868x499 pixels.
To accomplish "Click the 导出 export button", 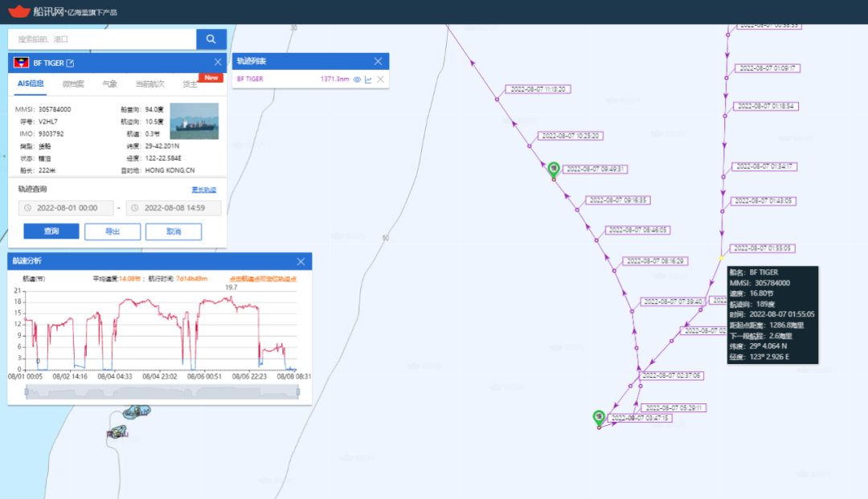I will click(x=113, y=231).
